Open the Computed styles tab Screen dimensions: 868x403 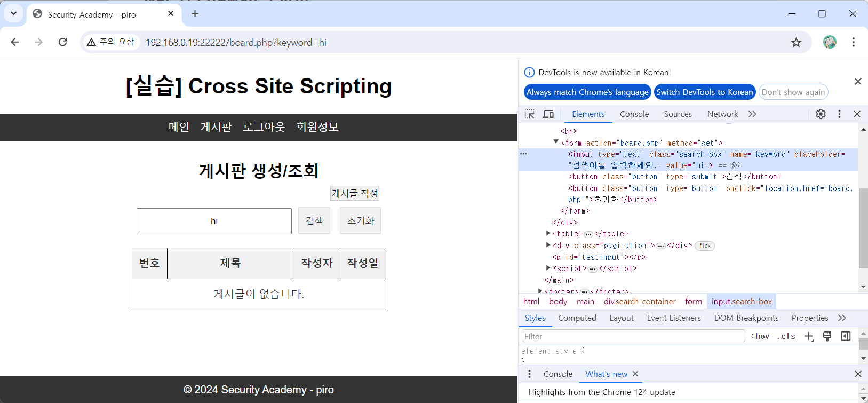577,318
